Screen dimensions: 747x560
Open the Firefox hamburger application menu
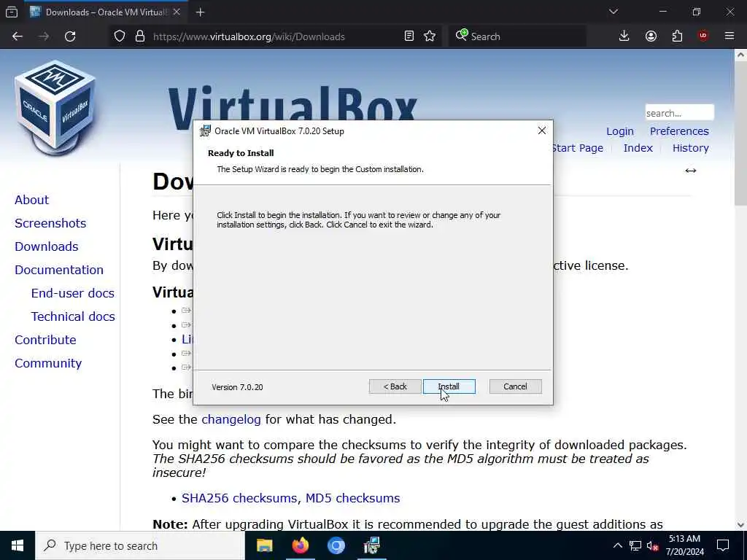(729, 36)
